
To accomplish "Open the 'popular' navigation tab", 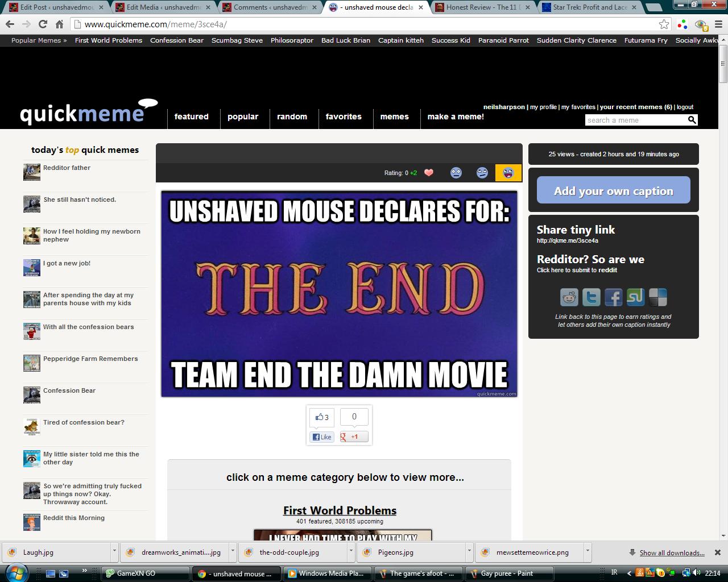I will coord(243,117).
